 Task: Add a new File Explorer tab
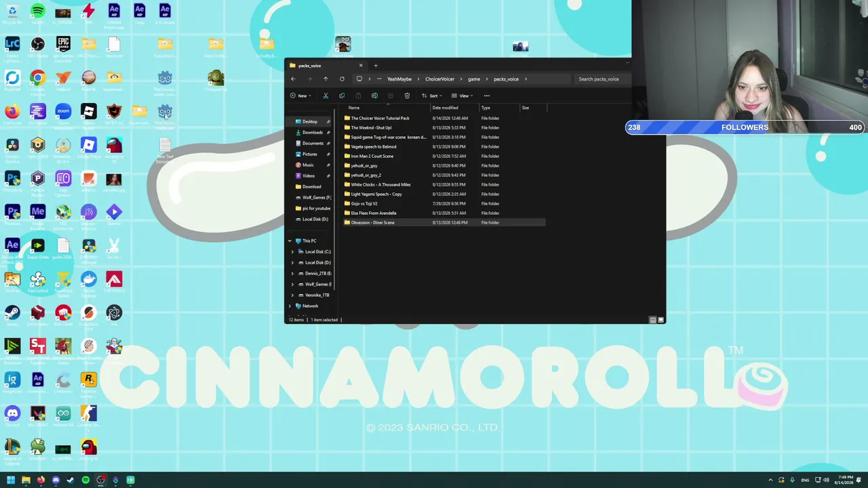tap(376, 66)
